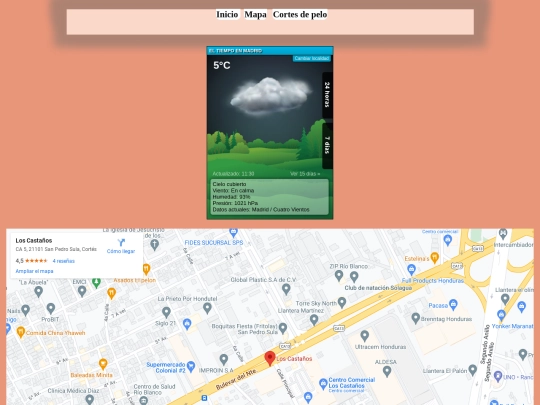This screenshot has width=540, height=405.
Task: Select the Boquitas Fiesta (Fritolay) pin
Action: [x=283, y=328]
